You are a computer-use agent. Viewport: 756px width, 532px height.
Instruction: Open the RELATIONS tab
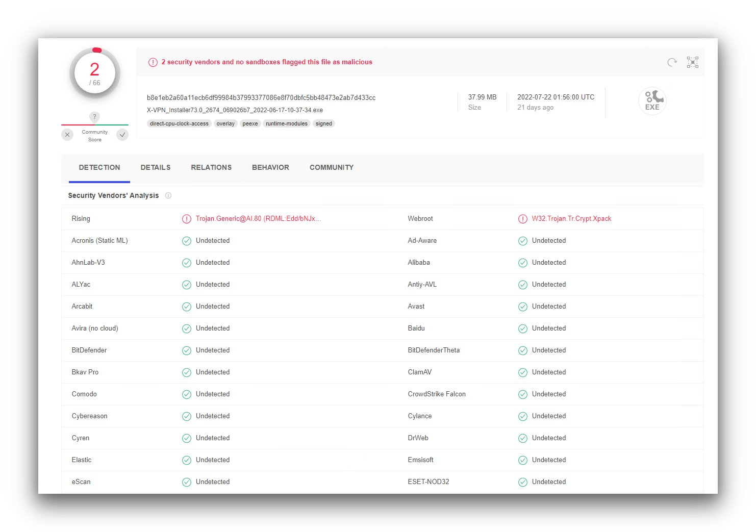click(x=211, y=167)
